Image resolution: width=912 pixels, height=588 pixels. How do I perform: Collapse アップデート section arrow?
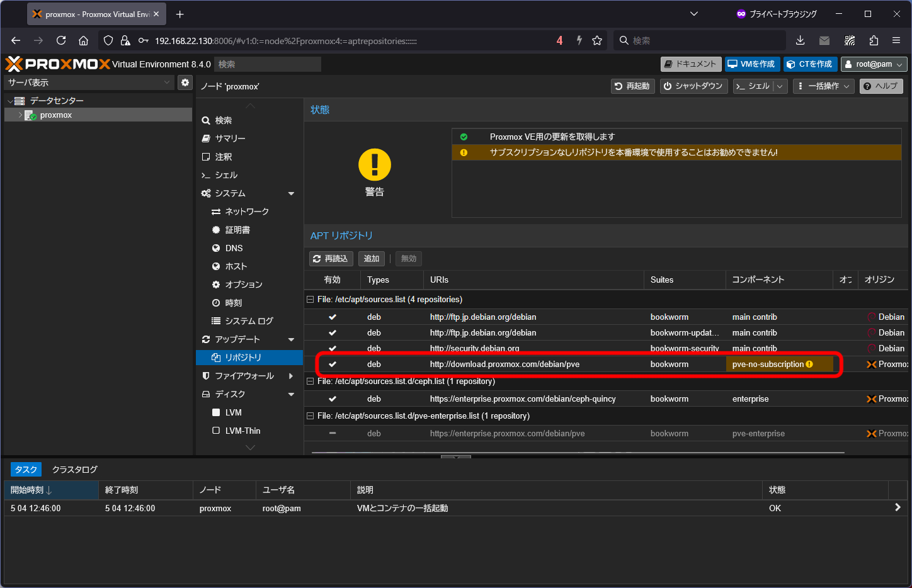coord(291,339)
